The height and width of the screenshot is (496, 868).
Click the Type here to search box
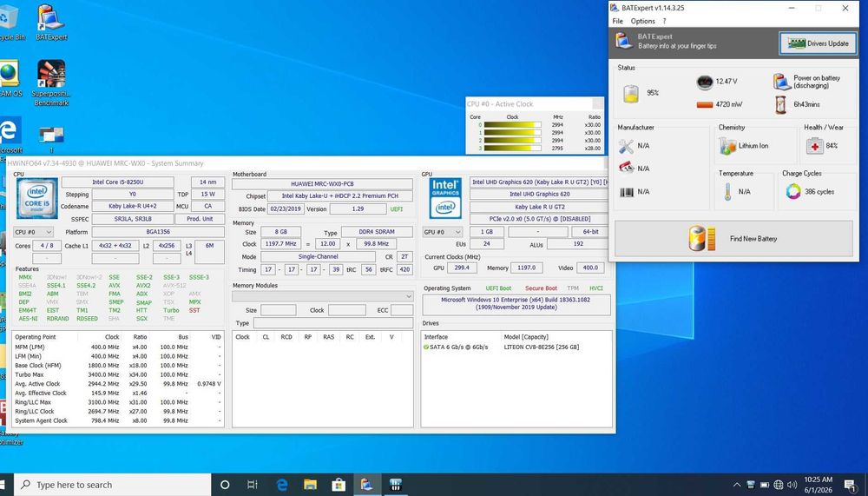click(112, 485)
